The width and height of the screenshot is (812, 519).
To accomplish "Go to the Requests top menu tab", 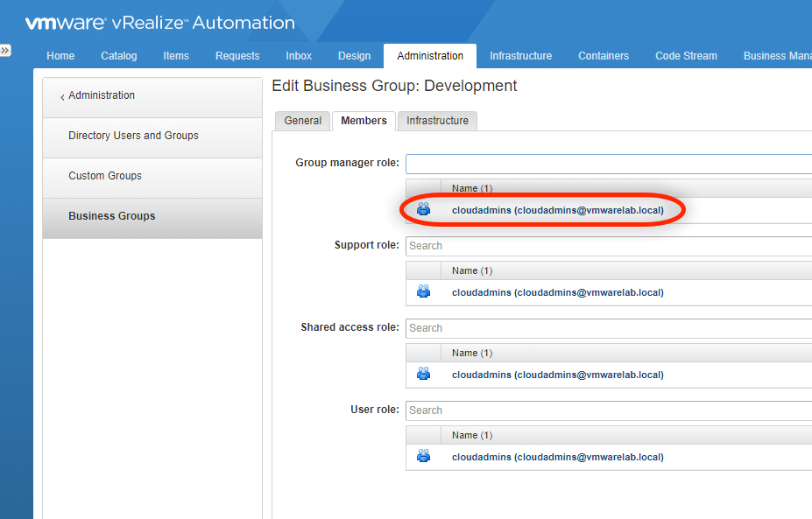I will [237, 56].
